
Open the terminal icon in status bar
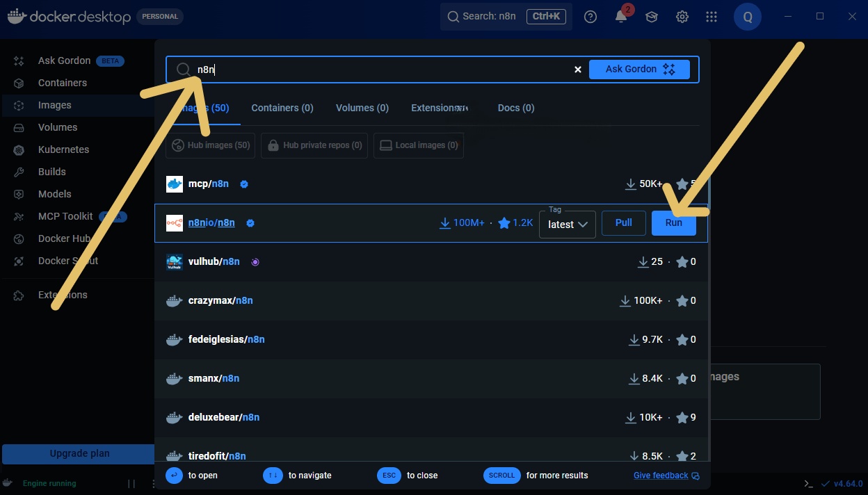click(x=808, y=483)
